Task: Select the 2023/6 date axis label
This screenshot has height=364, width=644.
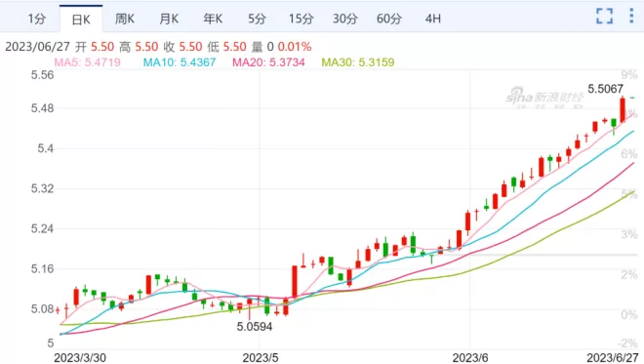Action: pos(469,357)
